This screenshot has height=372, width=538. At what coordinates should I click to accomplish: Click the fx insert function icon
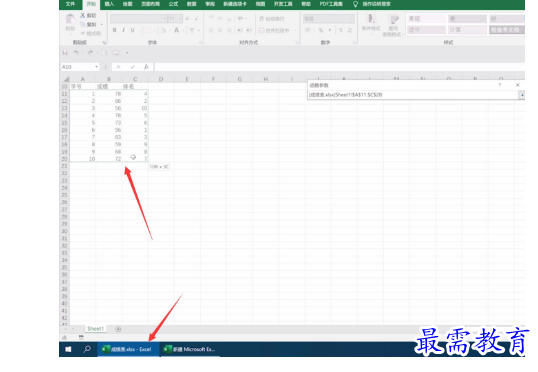point(146,67)
